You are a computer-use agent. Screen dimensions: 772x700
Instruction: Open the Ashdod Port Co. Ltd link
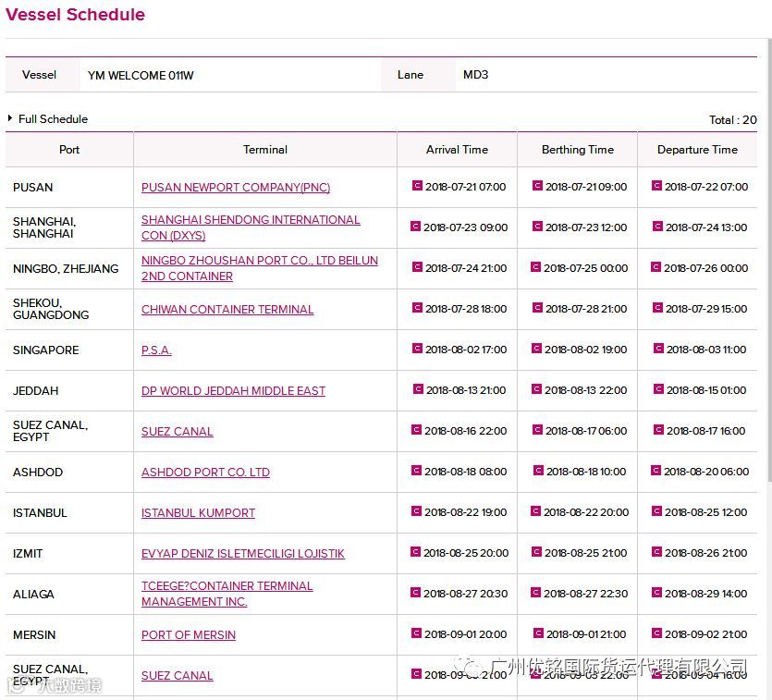[x=205, y=473]
